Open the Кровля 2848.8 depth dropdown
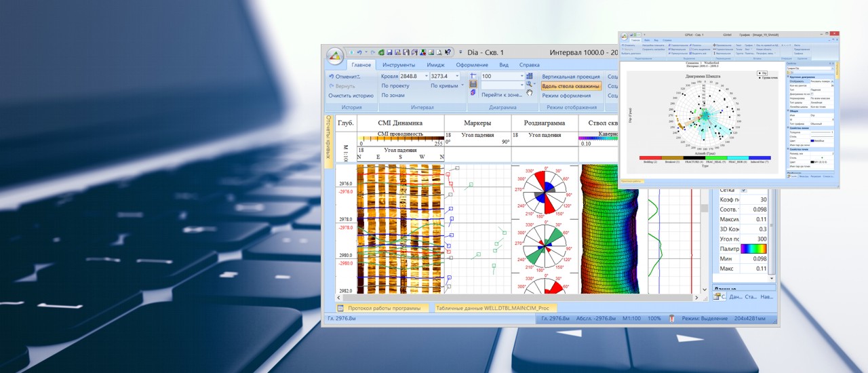 (x=426, y=77)
